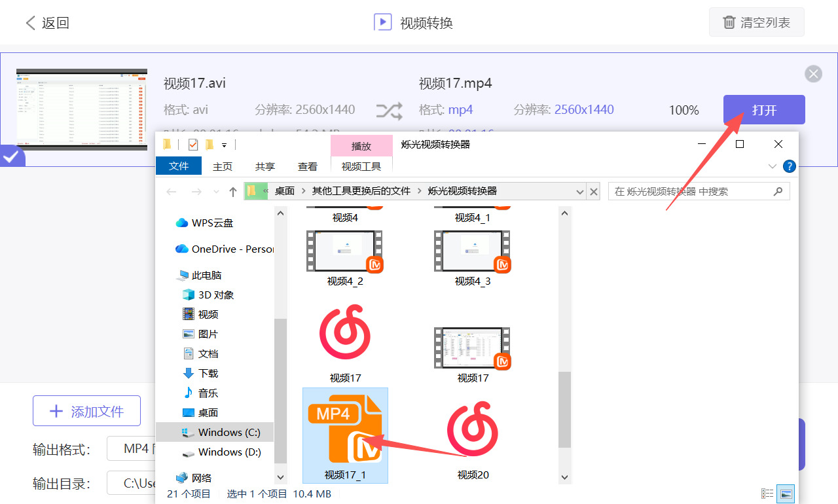Screen dimensions: 838x504
Task: Expand the chevron after 其他工具更换后的文件 breadcrumb
Action: pos(419,191)
